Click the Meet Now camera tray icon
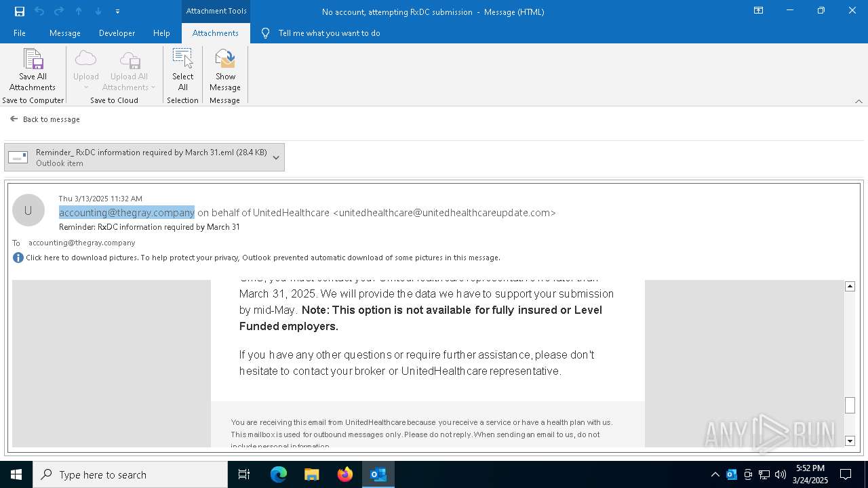The height and width of the screenshot is (488, 868). pos(748,474)
